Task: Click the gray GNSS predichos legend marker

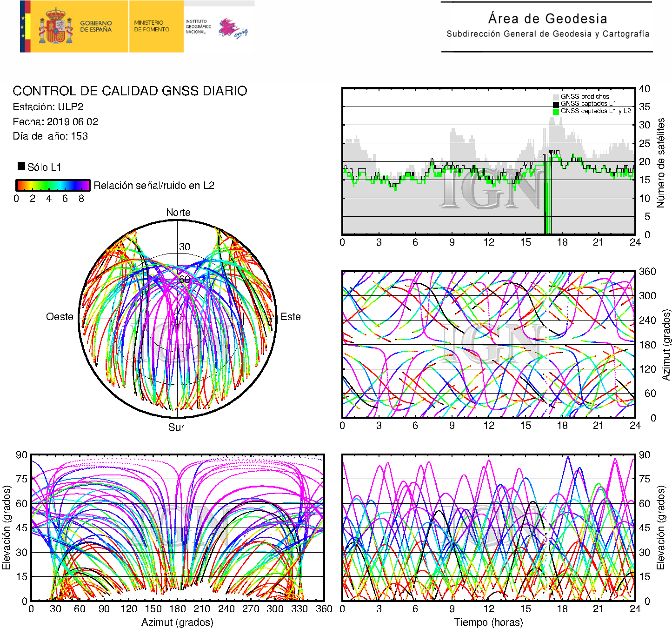Action: 556,97
